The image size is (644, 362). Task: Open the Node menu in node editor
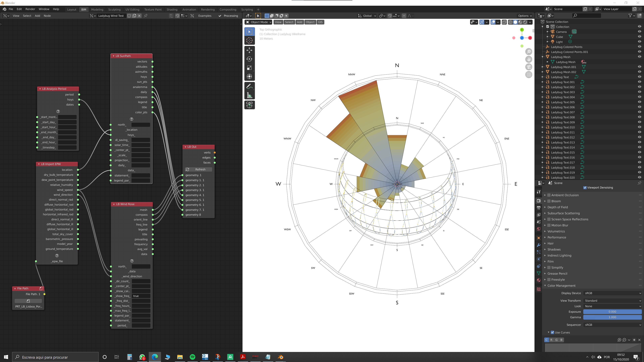(47, 16)
